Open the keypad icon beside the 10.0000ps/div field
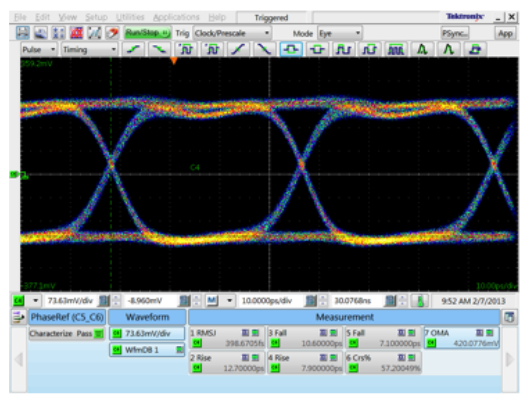Screen dimensions: 529x403 pyautogui.click(x=311, y=301)
